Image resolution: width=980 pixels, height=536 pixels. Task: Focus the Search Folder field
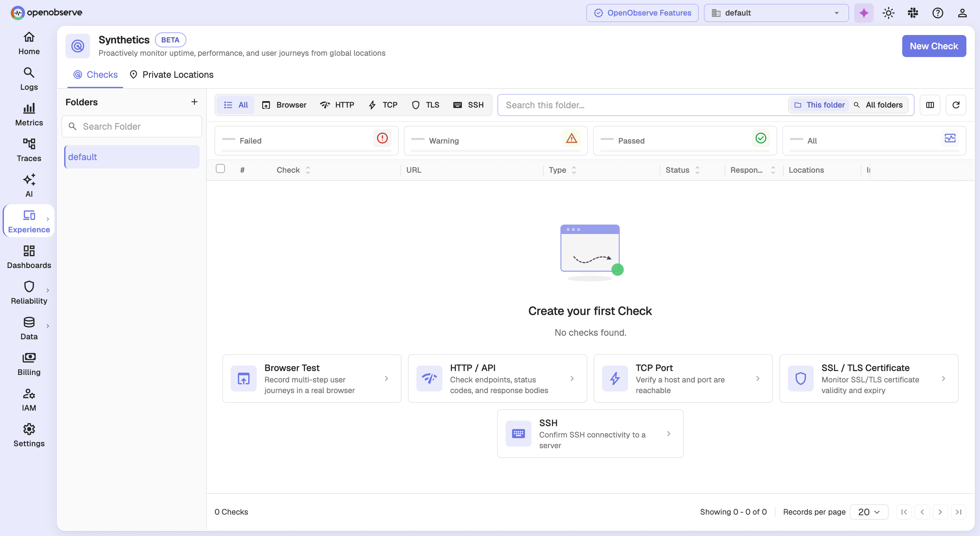pyautogui.click(x=132, y=126)
